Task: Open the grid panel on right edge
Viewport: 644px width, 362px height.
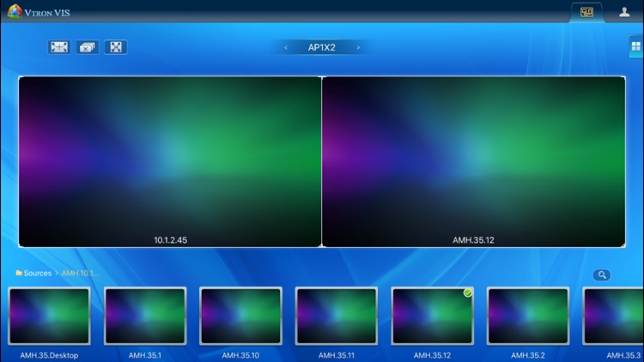Action: point(636,46)
